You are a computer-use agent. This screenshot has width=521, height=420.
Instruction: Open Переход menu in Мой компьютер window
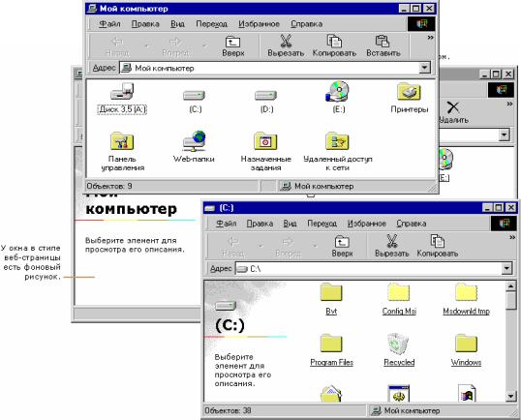pyautogui.click(x=211, y=24)
